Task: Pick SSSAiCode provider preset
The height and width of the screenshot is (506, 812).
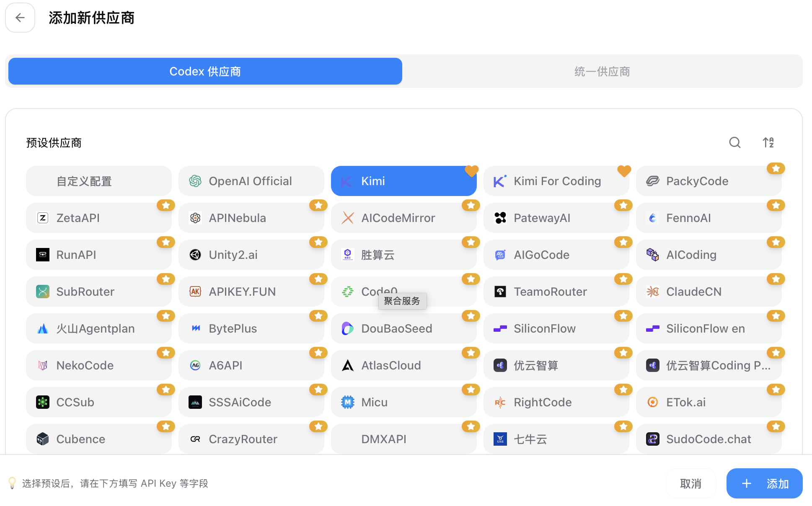Action: coord(251,402)
